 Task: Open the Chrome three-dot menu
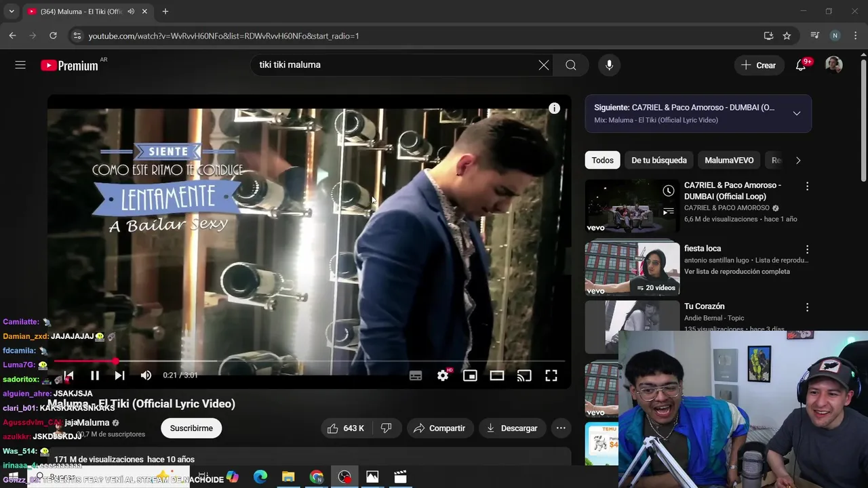855,36
